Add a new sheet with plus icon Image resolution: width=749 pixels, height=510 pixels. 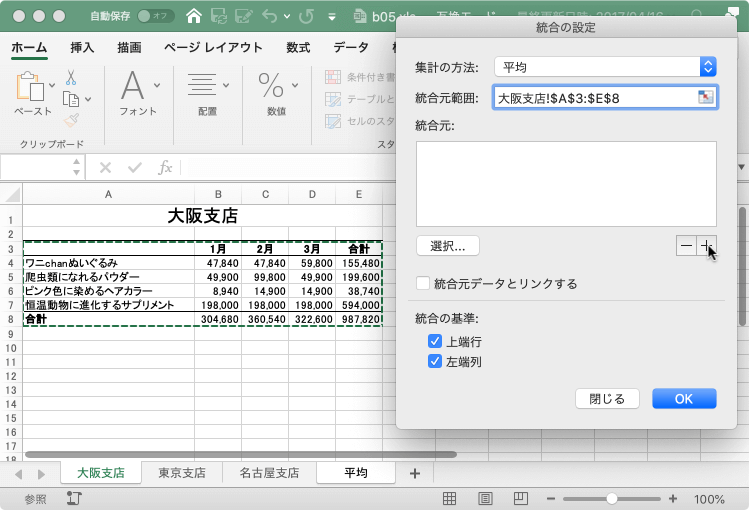click(415, 473)
